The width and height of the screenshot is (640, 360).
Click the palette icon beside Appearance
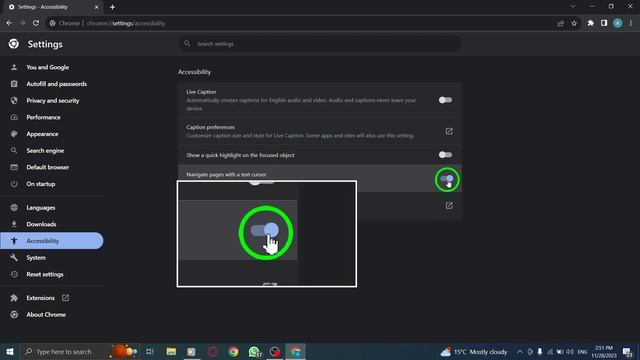coord(14,134)
